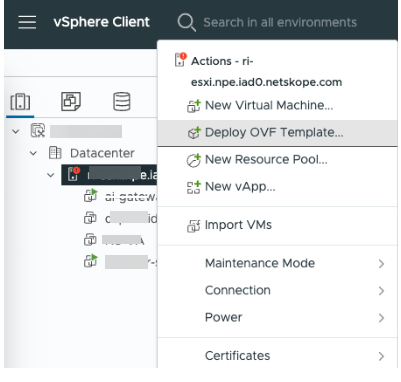Click the esxi.npe.iad0.netskope.com header text
This screenshot has width=401, height=382.
coord(266,82)
